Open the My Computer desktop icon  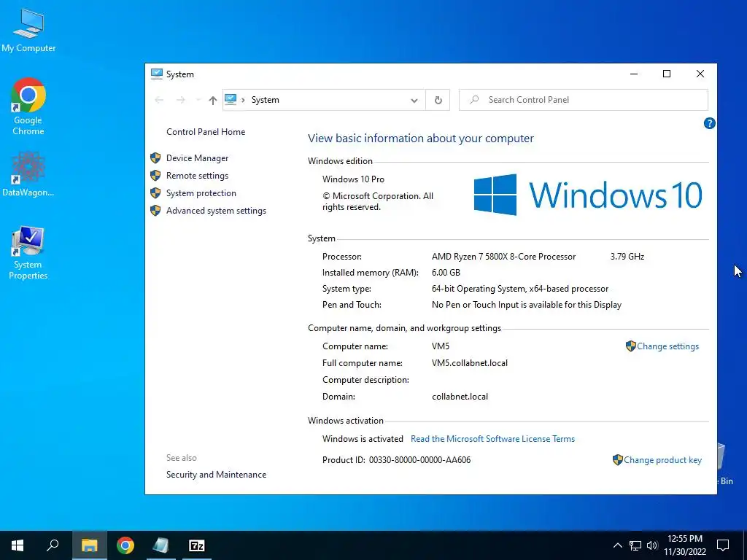pyautogui.click(x=28, y=30)
